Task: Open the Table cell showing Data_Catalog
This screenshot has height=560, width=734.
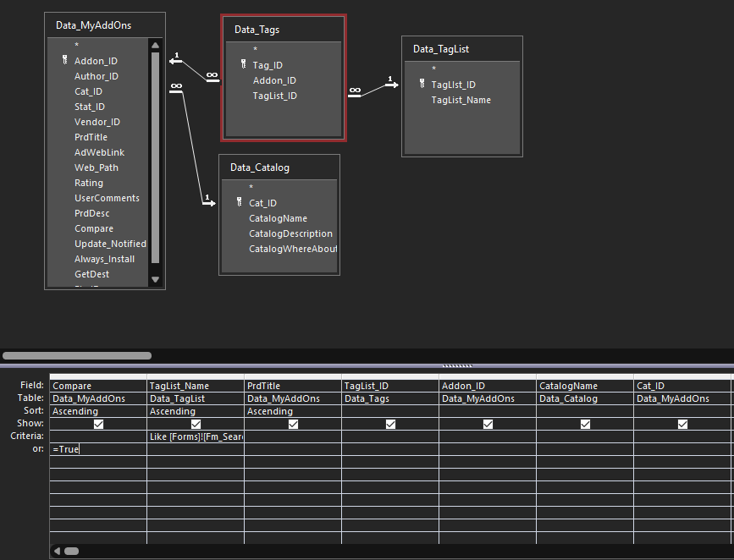Action: pyautogui.click(x=585, y=398)
